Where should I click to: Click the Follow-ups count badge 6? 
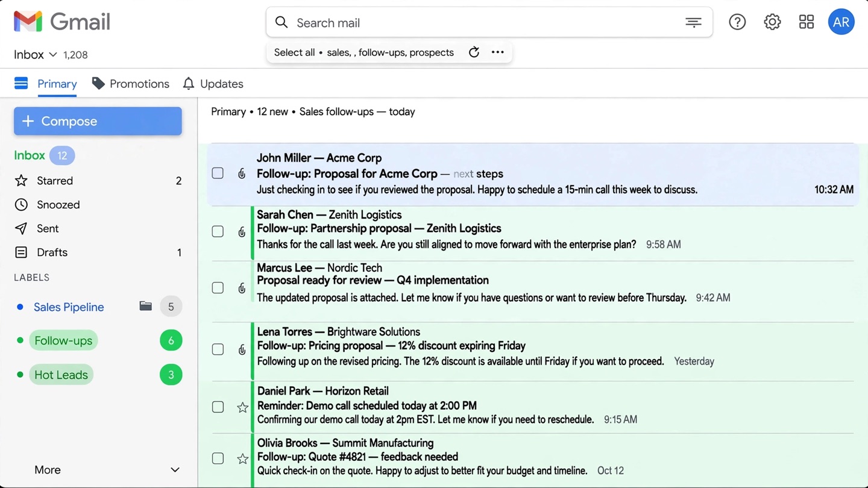click(171, 340)
